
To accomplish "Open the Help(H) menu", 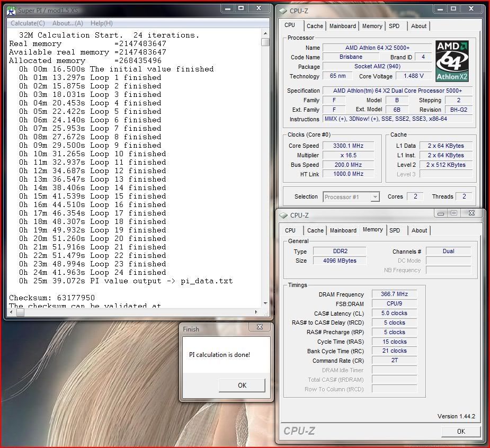I will click(101, 23).
